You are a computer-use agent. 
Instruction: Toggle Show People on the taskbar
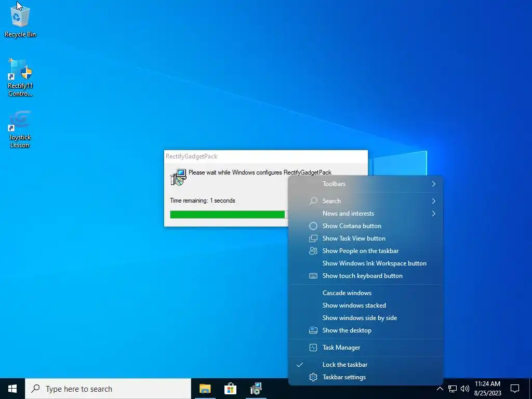point(366,251)
